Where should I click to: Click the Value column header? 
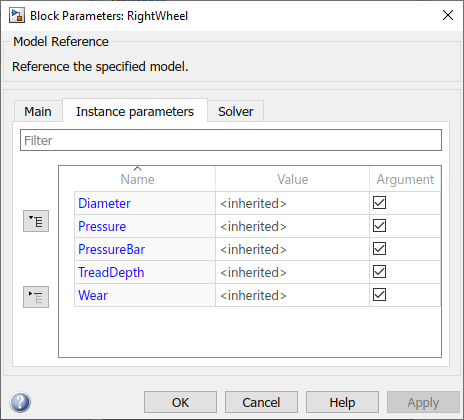(293, 179)
